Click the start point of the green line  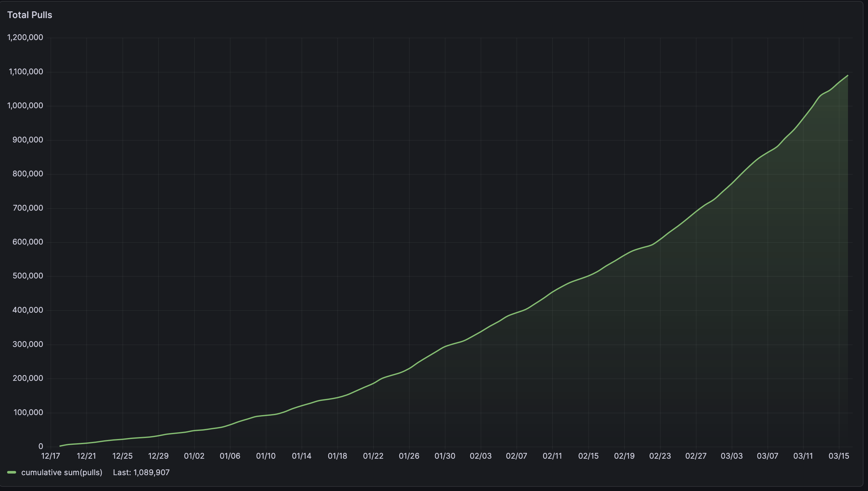click(x=60, y=446)
